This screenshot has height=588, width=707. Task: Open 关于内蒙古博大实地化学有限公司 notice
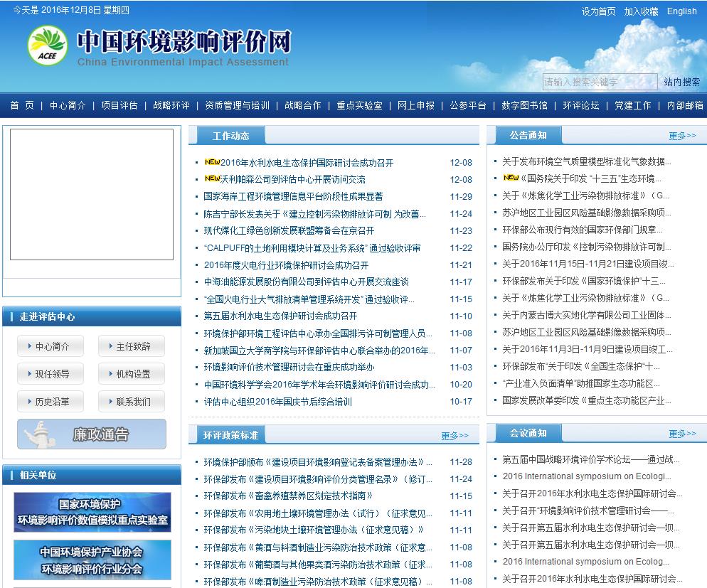[x=587, y=315]
